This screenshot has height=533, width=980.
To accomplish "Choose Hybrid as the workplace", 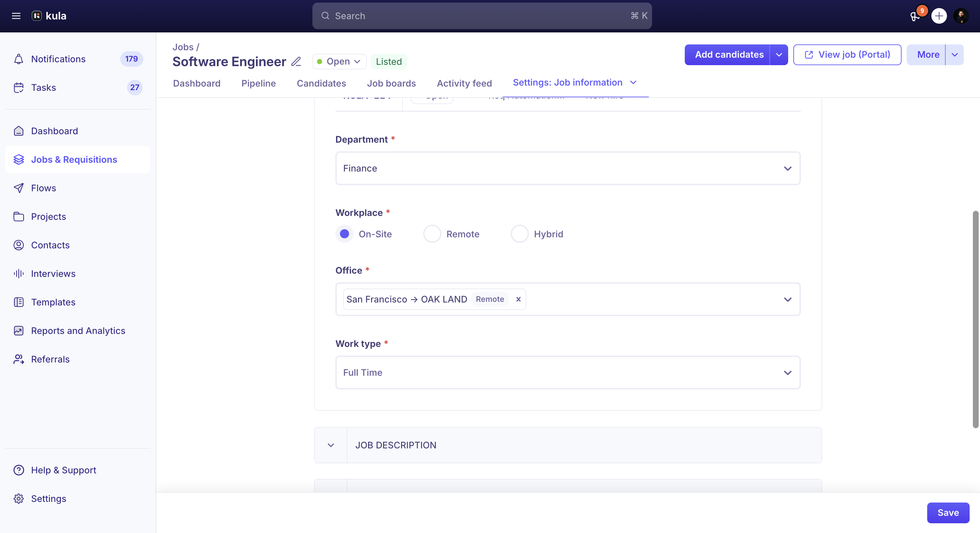I will pos(520,234).
